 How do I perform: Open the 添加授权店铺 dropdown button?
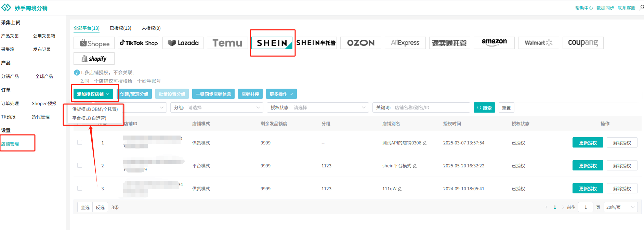[x=93, y=94]
